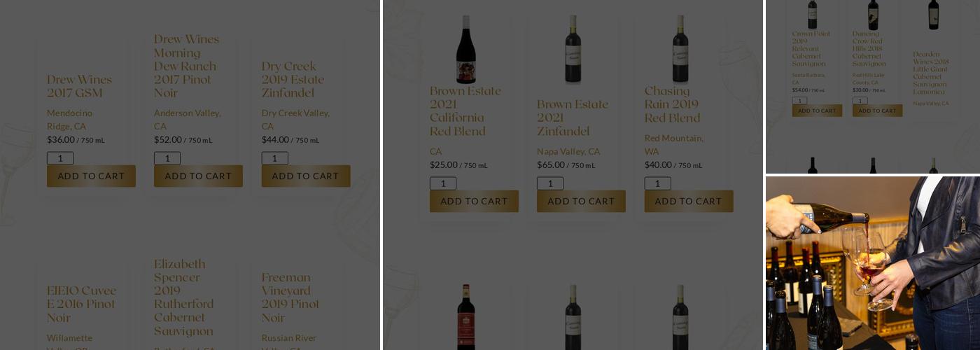The width and height of the screenshot is (980, 350).
Task: Add Morning Dew Ranch Pinot Noir to cart
Action: 198,176
